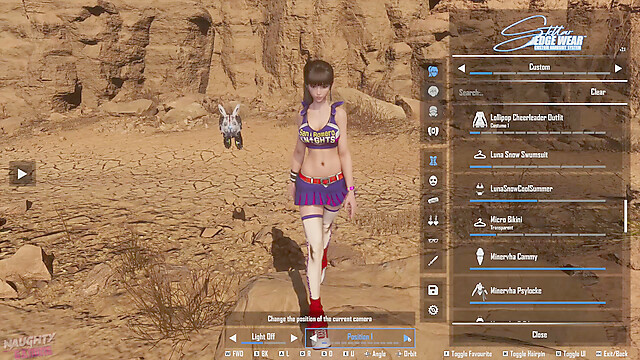Switch light setting with right arrow
Screen dimensions: 640x360
[x=294, y=338]
